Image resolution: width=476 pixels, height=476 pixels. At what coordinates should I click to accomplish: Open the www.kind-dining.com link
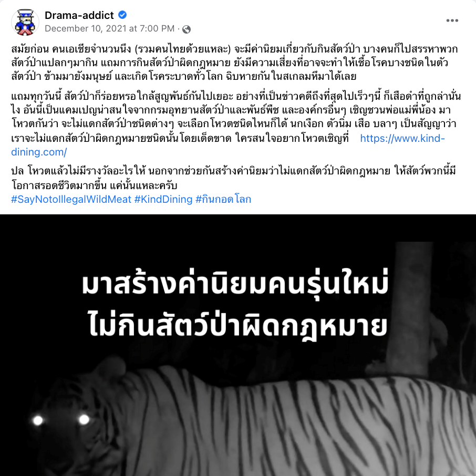click(x=402, y=138)
